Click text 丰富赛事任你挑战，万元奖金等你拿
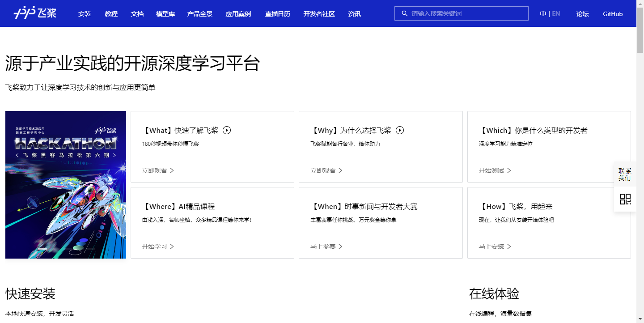644x323 pixels. (353, 220)
